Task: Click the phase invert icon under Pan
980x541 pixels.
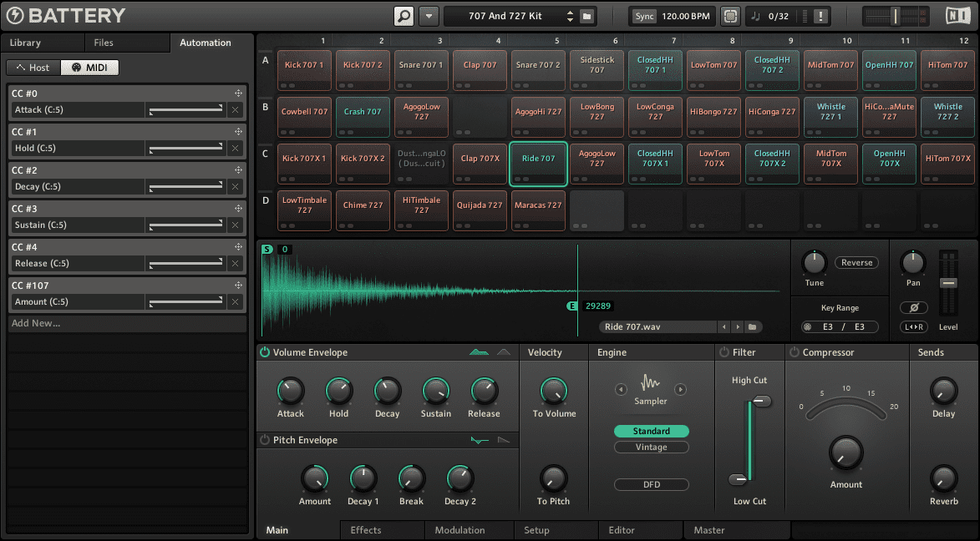Action: pos(914,307)
